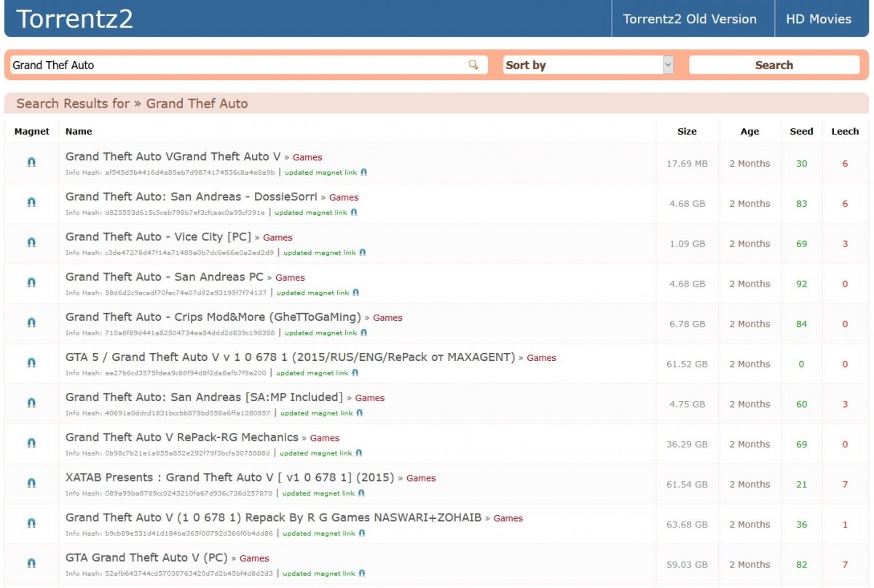
Task: Click small magnet beside updated link for hash 710a8f89
Action: (363, 333)
